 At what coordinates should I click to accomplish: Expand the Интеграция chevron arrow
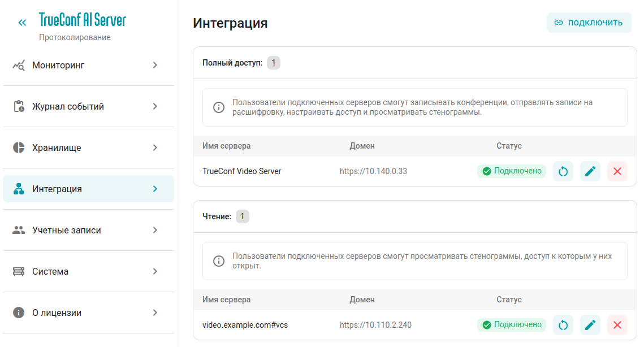pos(155,189)
